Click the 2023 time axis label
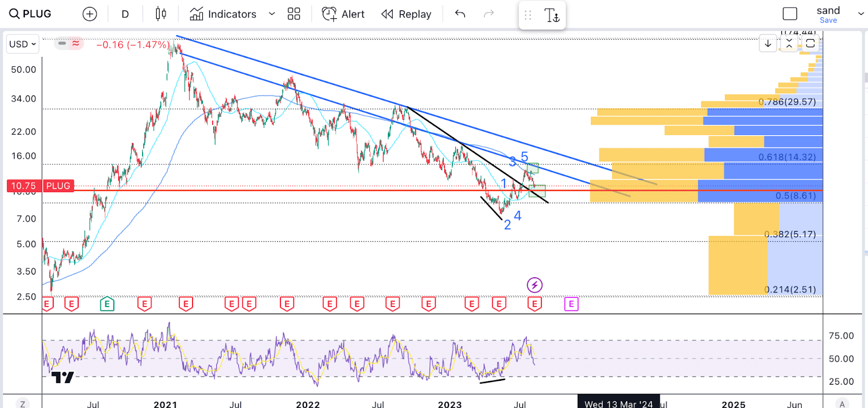Image resolution: width=868 pixels, height=408 pixels. point(450,404)
